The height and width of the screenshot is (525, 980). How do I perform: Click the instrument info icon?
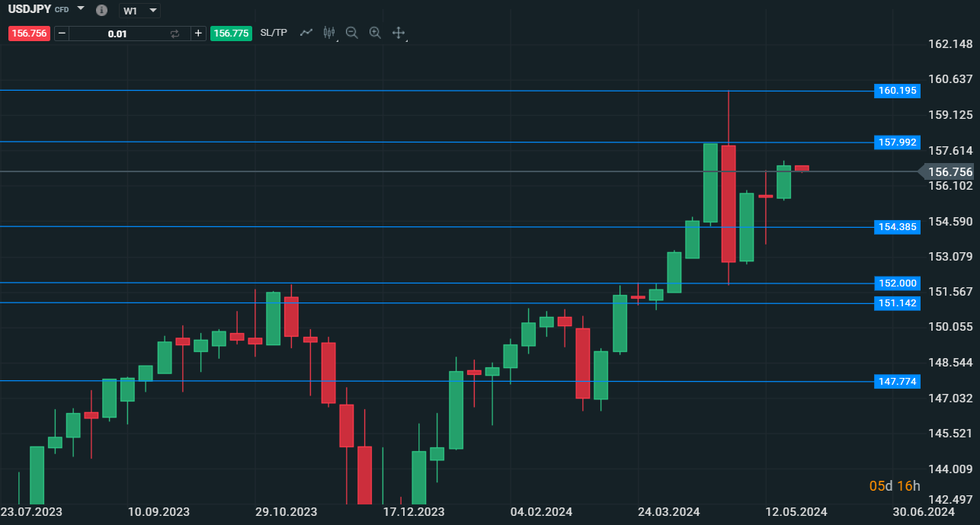click(x=102, y=11)
